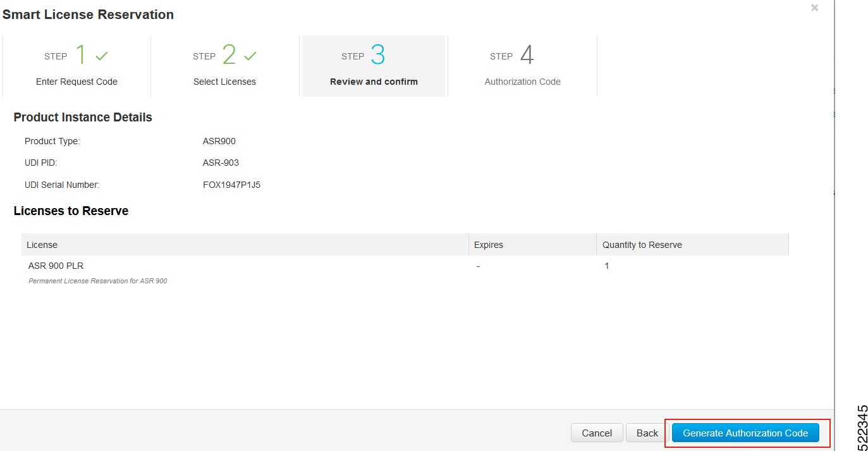Screen dimensions: 868x451
Task: Click 'Permanent License Reservation for ASR 900' description
Action: (98, 281)
